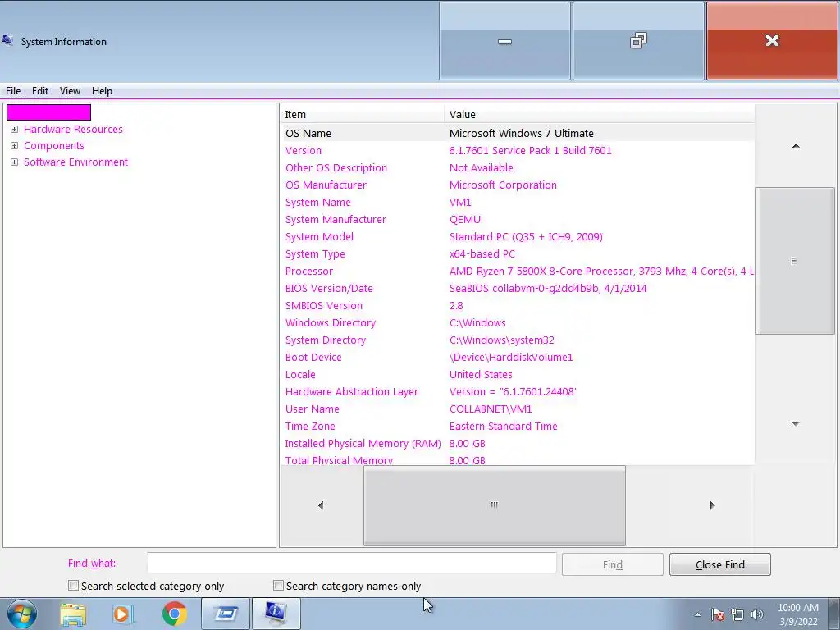Image resolution: width=840 pixels, height=630 pixels.
Task: Open the volume speaker tray icon
Action: (757, 614)
